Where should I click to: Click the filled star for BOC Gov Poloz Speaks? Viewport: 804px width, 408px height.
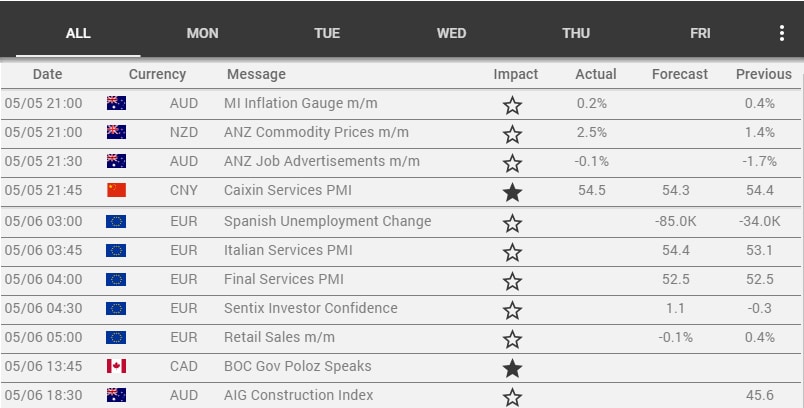click(x=512, y=368)
